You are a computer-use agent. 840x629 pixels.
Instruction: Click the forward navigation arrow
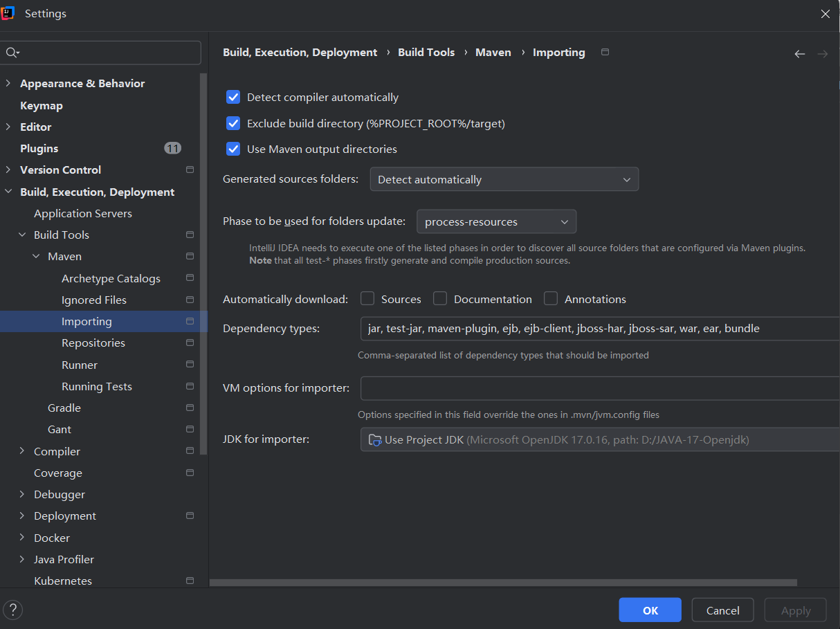823,53
